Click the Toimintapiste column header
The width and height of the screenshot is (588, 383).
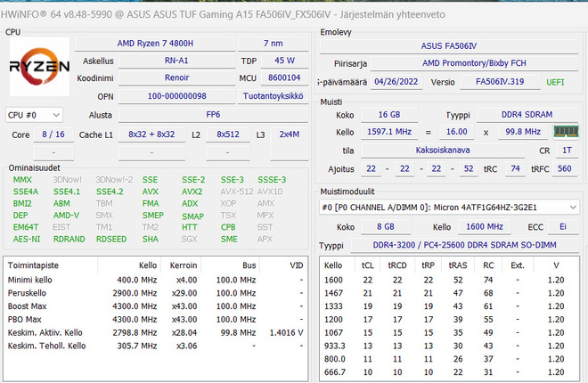pyautogui.click(x=51, y=265)
